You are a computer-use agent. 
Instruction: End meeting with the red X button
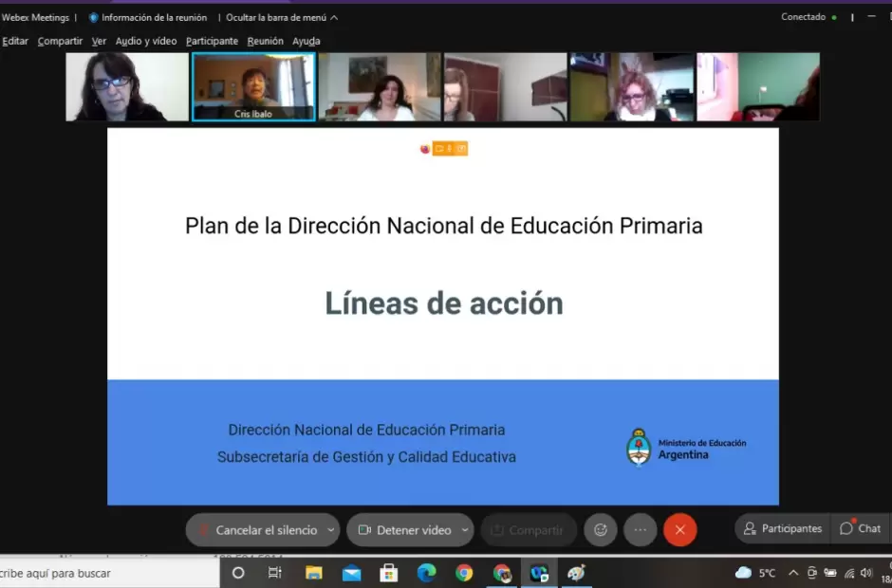(x=679, y=530)
